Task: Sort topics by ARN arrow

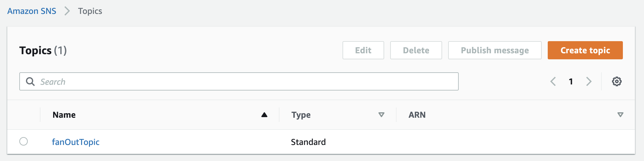Action: pos(620,115)
